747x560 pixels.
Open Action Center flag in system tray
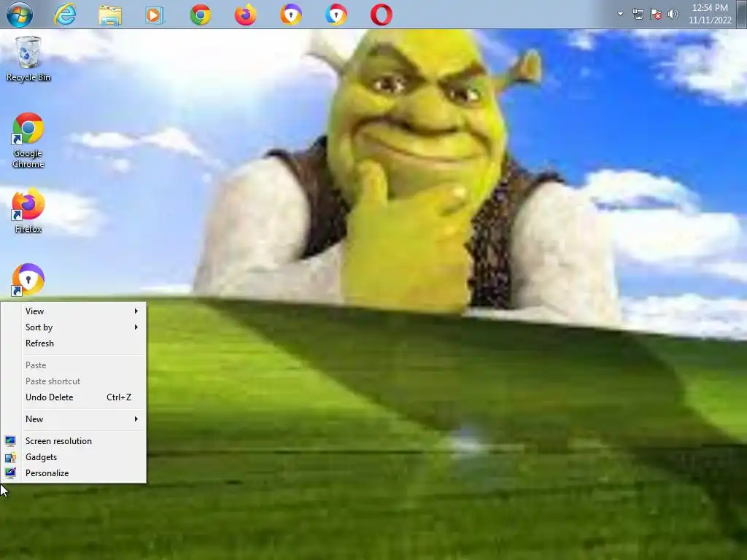(x=656, y=15)
